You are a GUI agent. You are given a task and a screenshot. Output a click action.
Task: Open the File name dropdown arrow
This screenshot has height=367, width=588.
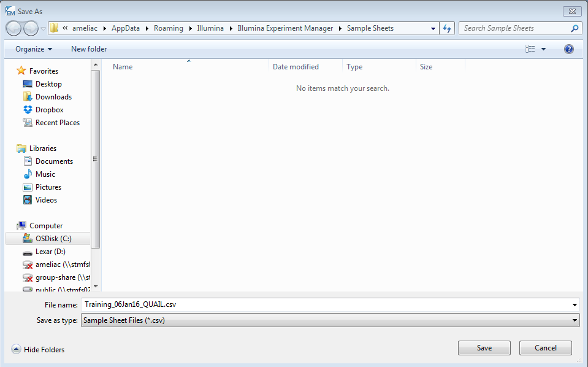575,304
